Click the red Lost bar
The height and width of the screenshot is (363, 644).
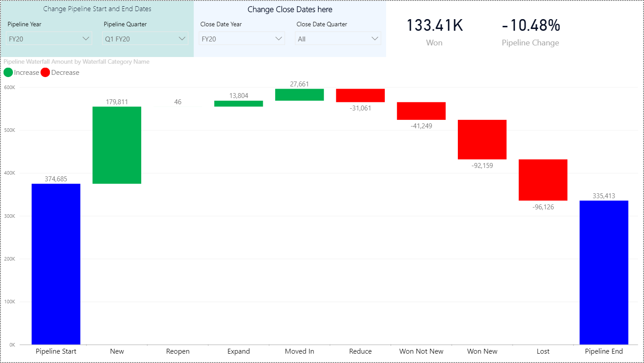coord(543,180)
